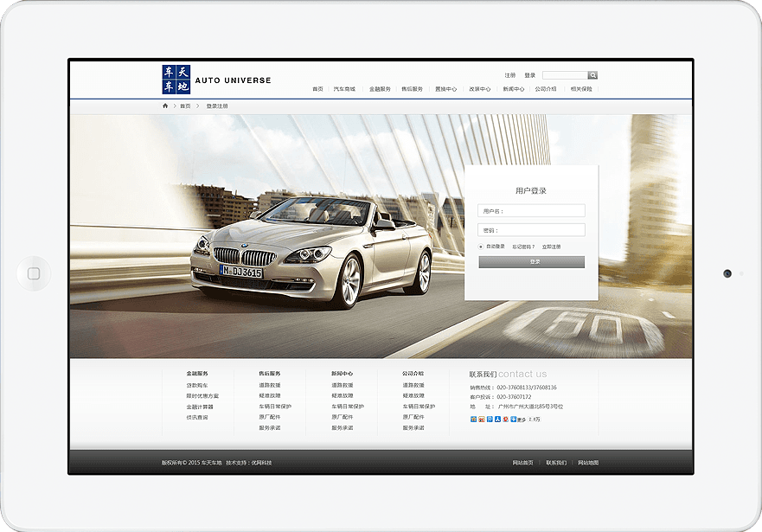Click the search magnifier icon in header

(x=592, y=75)
